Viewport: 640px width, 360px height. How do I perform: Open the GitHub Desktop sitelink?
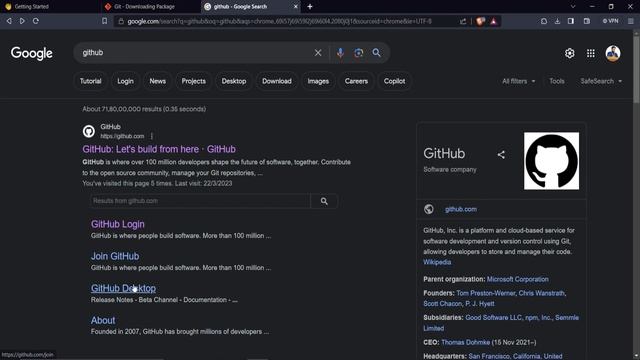[123, 288]
